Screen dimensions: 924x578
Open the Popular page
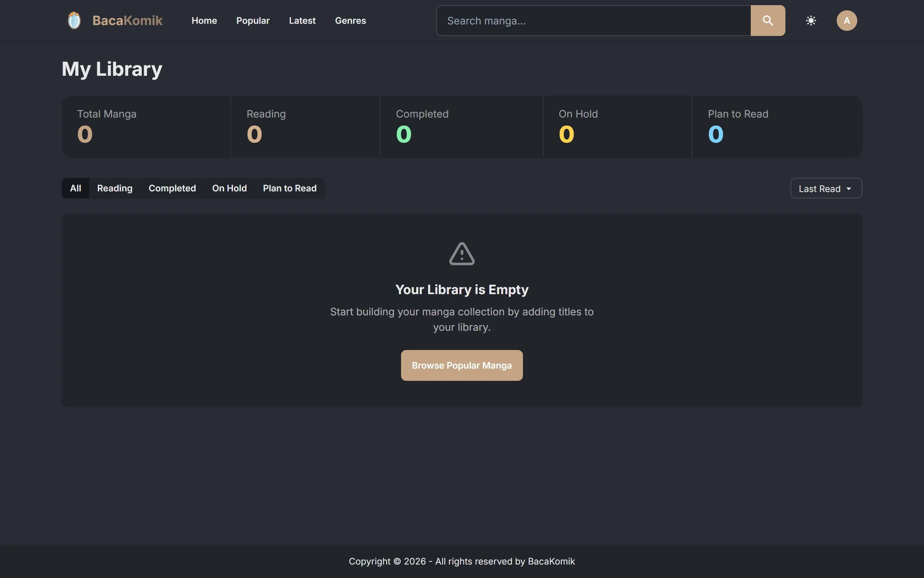(253, 21)
